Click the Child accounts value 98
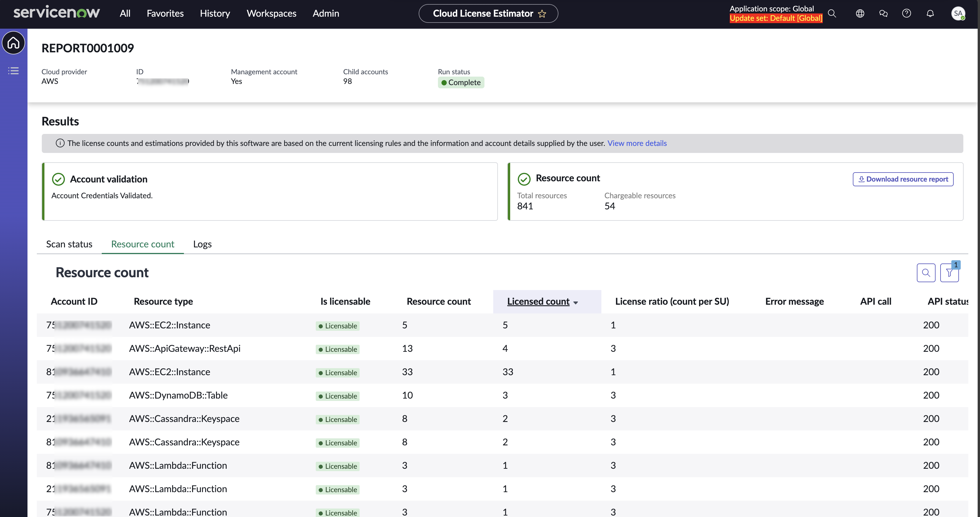 tap(347, 81)
